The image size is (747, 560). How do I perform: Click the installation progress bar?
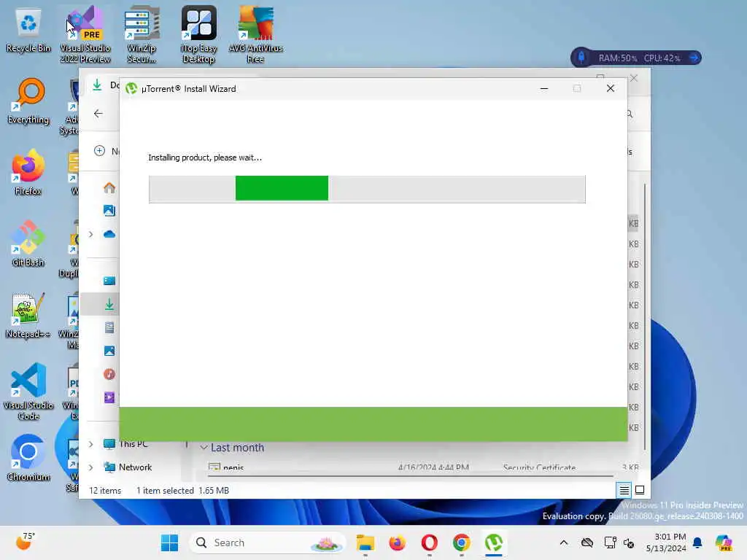367,189
